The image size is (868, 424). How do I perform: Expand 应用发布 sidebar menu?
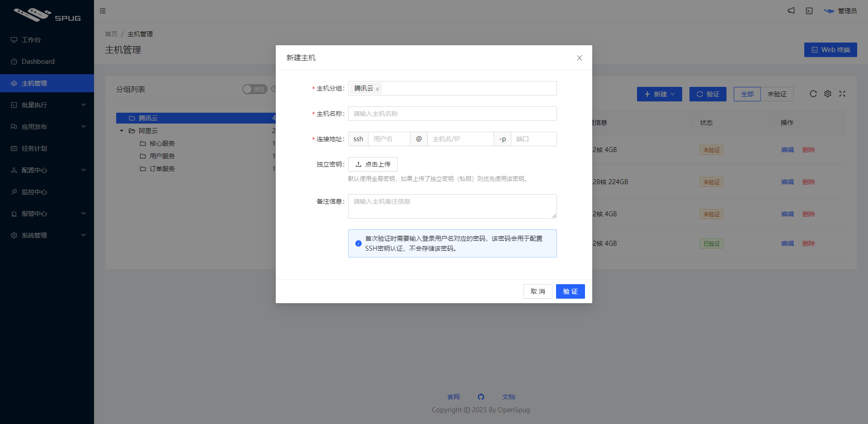[47, 127]
